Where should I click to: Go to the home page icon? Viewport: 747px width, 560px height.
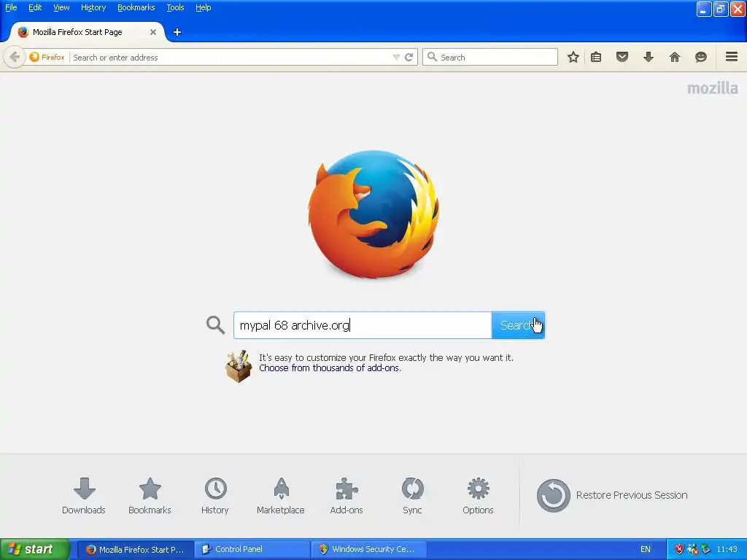click(675, 57)
